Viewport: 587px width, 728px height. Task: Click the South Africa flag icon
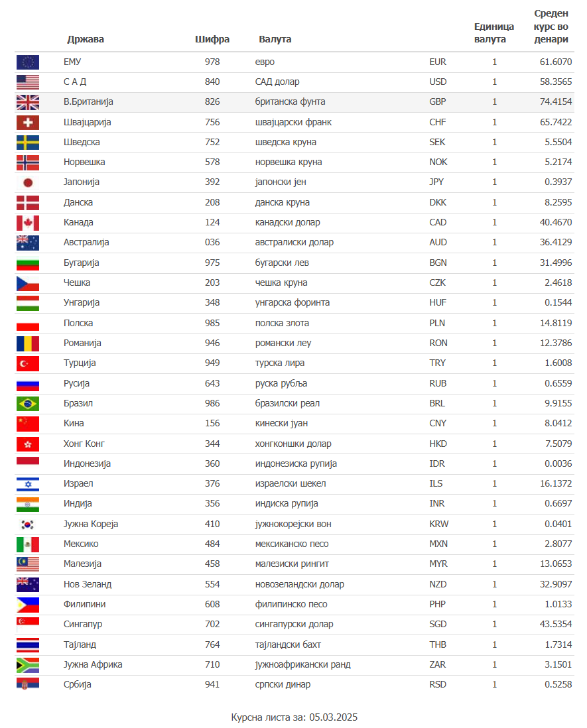click(x=28, y=665)
